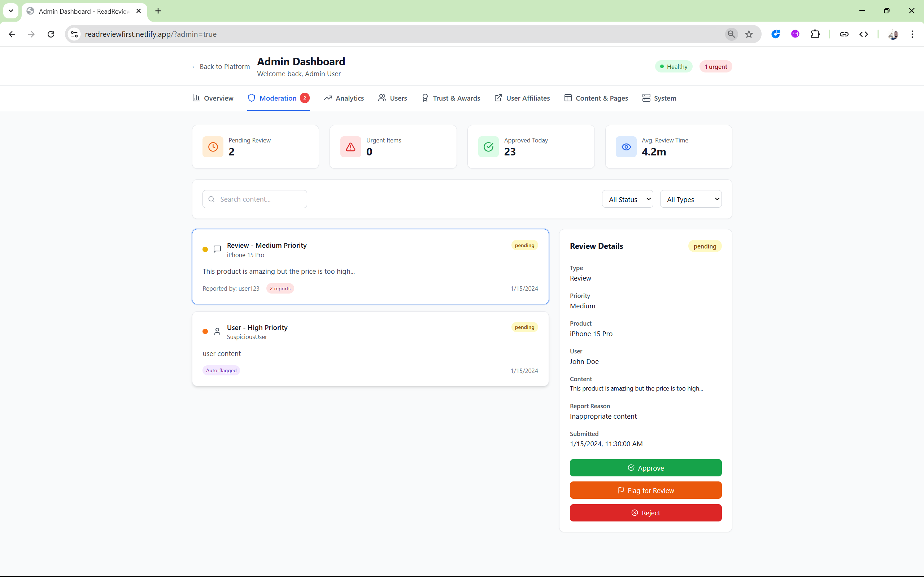924x577 pixels.
Task: Click the orange Flag for Review button
Action: pyautogui.click(x=645, y=490)
